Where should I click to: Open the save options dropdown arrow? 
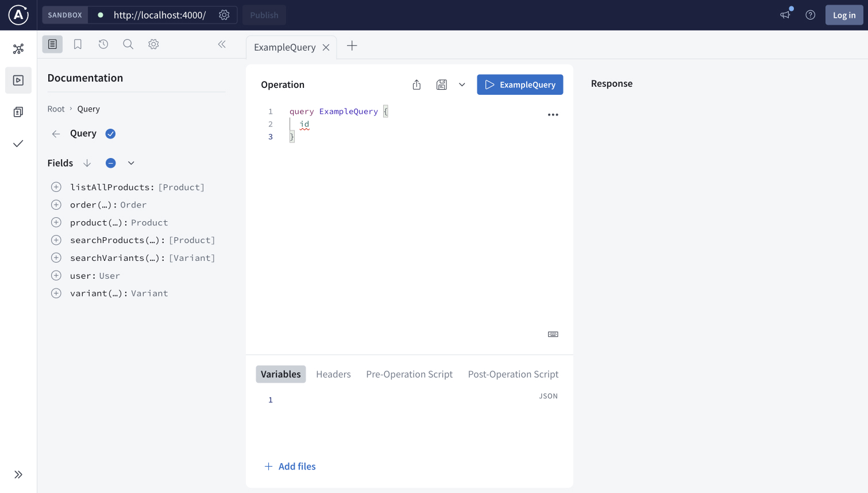[x=462, y=84]
